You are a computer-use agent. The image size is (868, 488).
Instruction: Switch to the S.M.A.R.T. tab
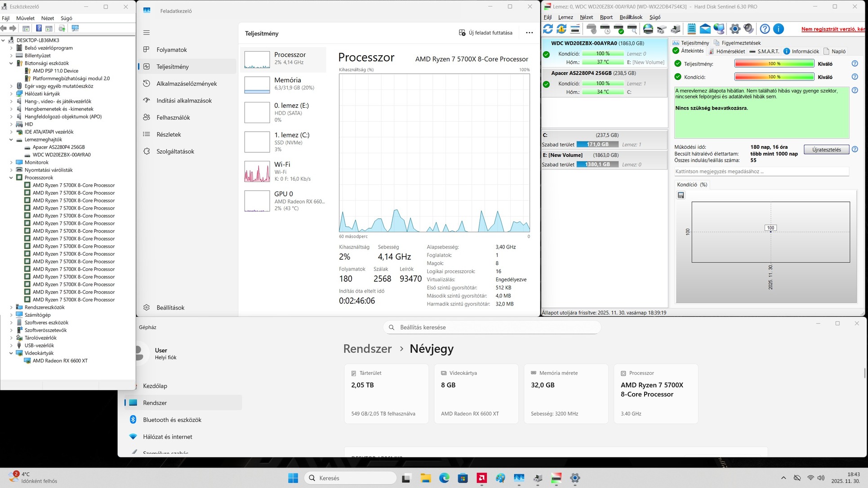[x=768, y=51]
